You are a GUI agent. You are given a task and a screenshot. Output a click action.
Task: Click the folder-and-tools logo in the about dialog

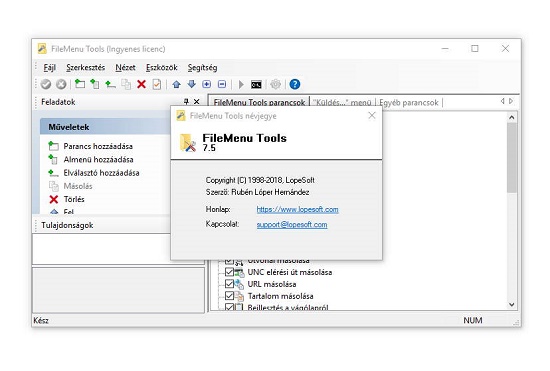(188, 143)
